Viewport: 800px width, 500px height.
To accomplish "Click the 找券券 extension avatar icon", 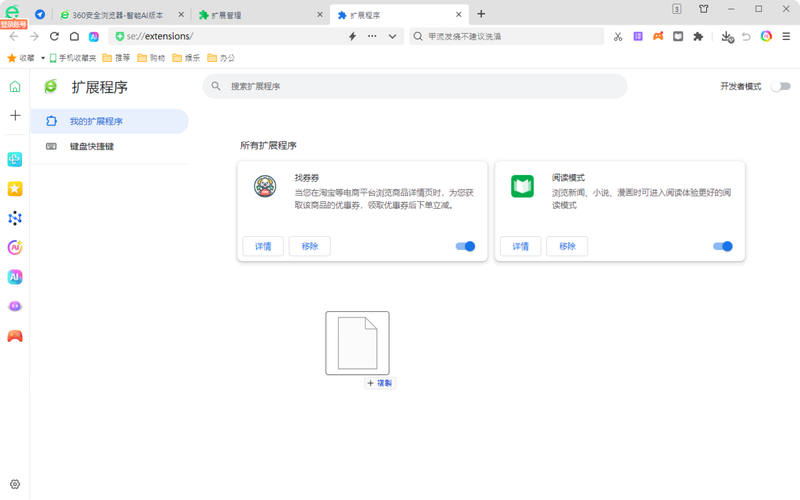I will tap(265, 186).
